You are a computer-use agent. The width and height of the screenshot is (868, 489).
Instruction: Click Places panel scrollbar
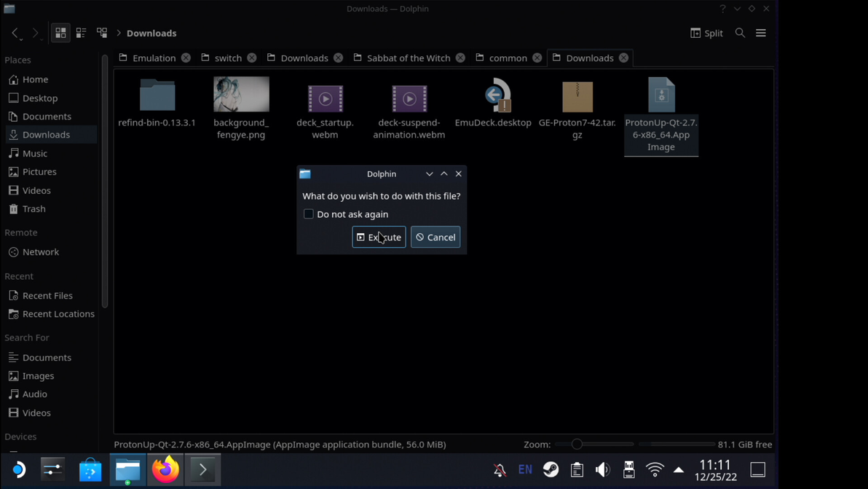[105, 181]
